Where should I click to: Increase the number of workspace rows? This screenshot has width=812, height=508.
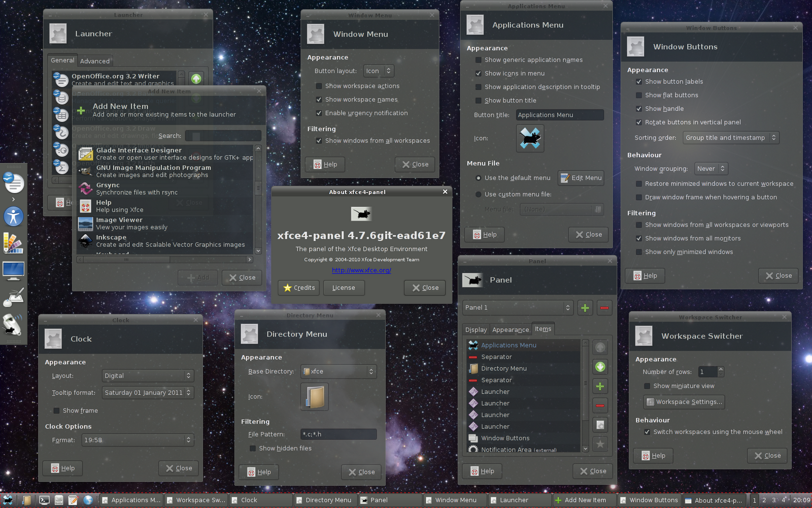click(x=720, y=369)
